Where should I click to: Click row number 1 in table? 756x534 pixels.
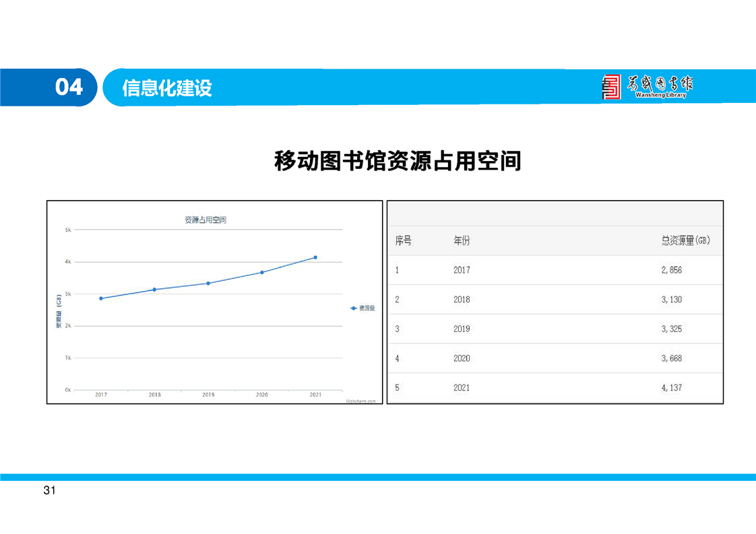click(397, 270)
